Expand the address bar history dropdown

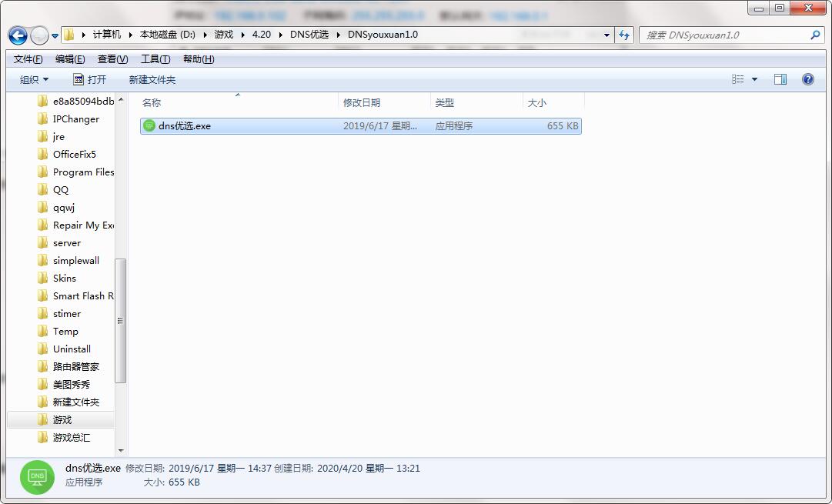pyautogui.click(x=606, y=35)
